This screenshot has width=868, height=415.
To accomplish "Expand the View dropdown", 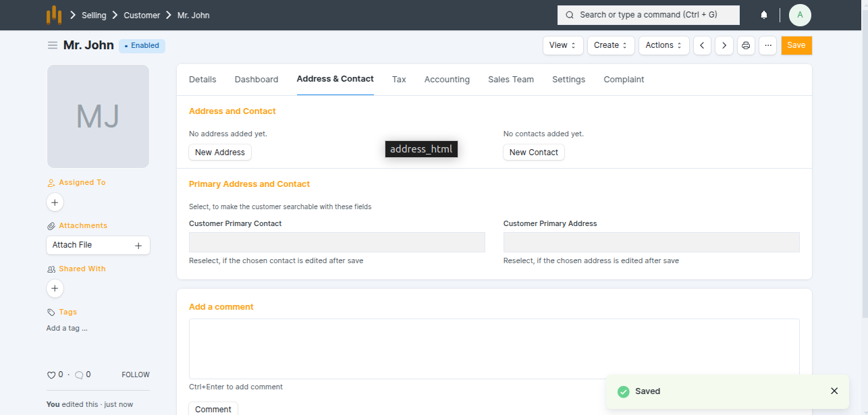I will pos(562,45).
